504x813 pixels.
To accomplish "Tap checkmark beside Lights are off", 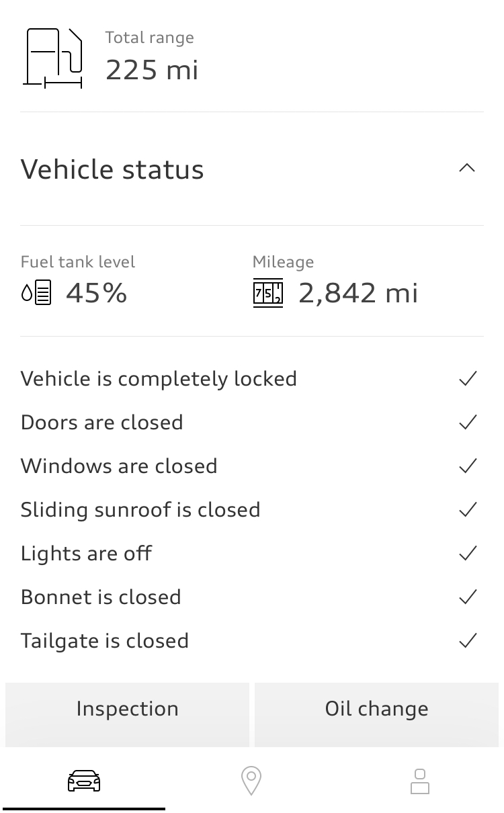I will [468, 554].
